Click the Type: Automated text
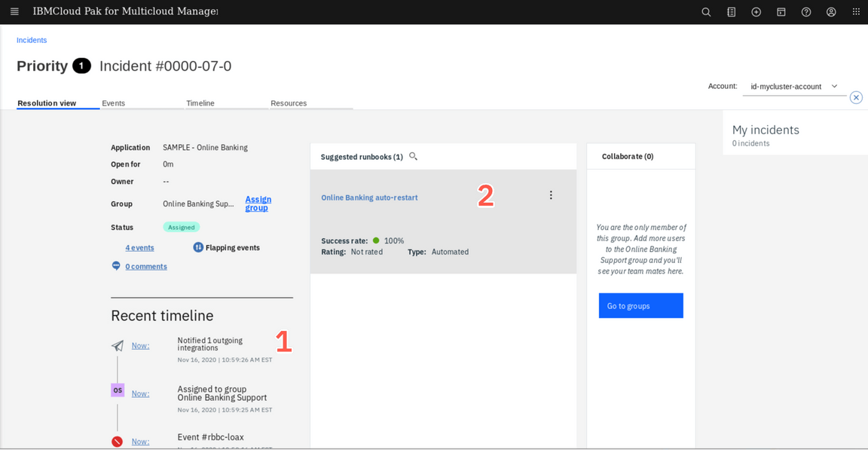The height and width of the screenshot is (450, 868). pos(438,252)
